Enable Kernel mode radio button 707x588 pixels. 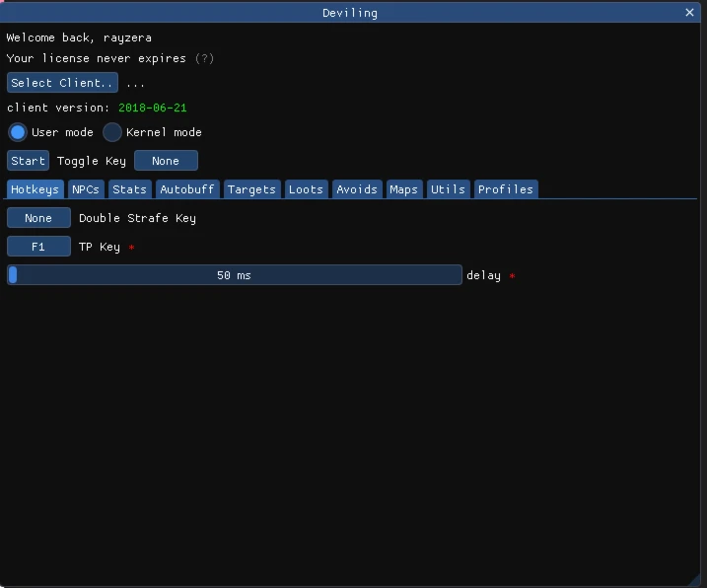pyautogui.click(x=112, y=132)
